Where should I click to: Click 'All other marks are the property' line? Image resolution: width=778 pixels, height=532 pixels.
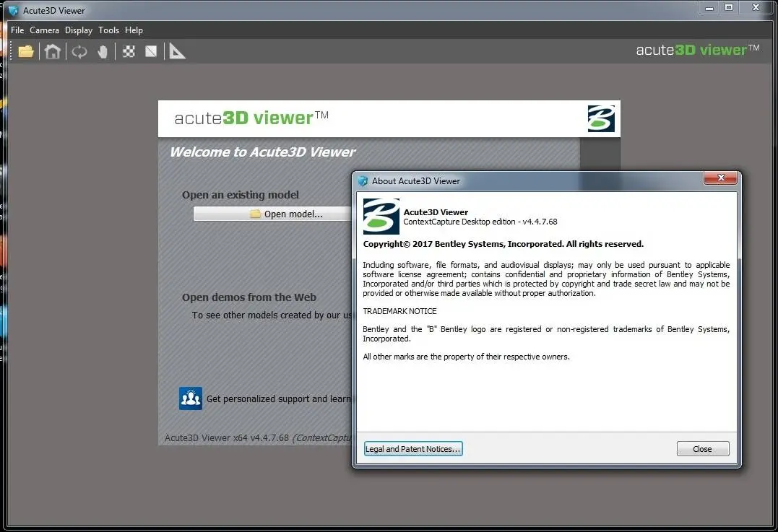[466, 357]
